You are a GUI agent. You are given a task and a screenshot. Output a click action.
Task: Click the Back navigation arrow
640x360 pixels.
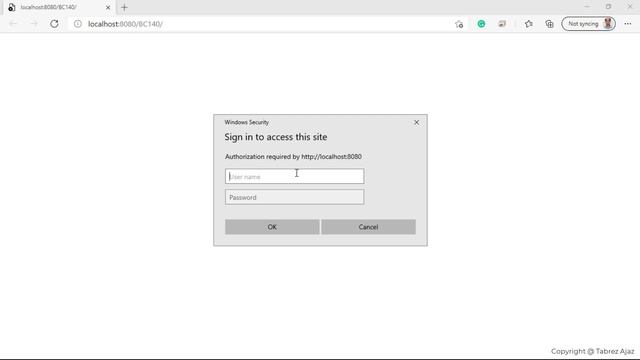[13, 24]
